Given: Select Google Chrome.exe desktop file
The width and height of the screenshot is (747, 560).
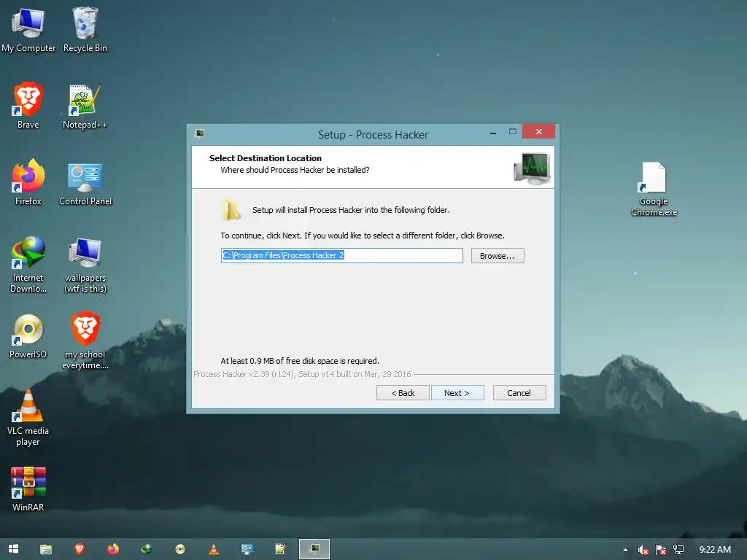Looking at the screenshot, I should (654, 189).
